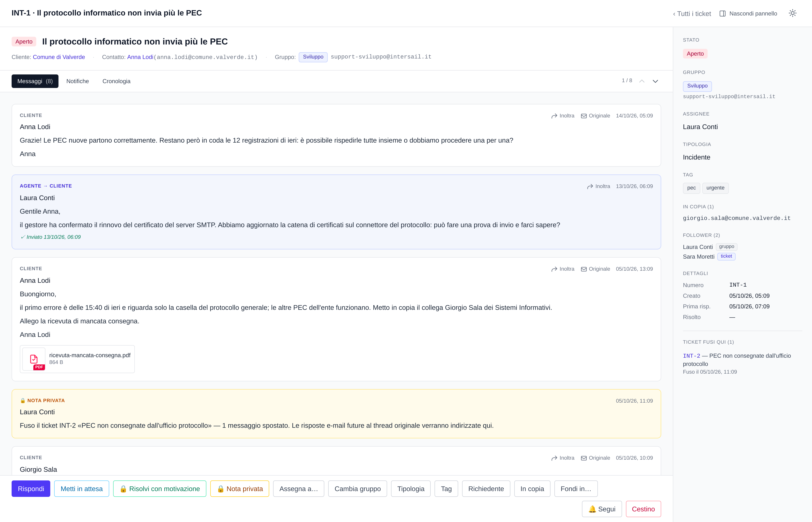Open the Assegna a… action

pos(298,488)
